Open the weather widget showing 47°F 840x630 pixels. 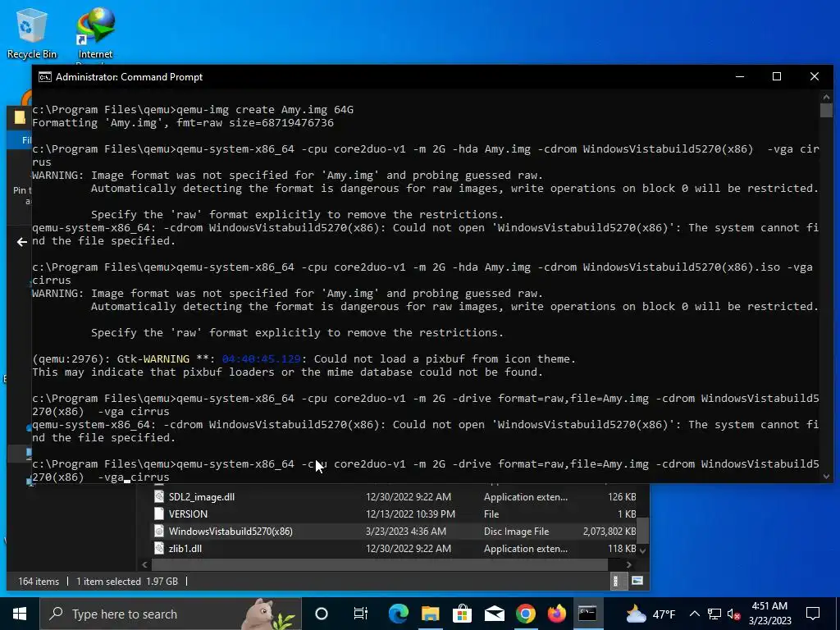(x=651, y=614)
